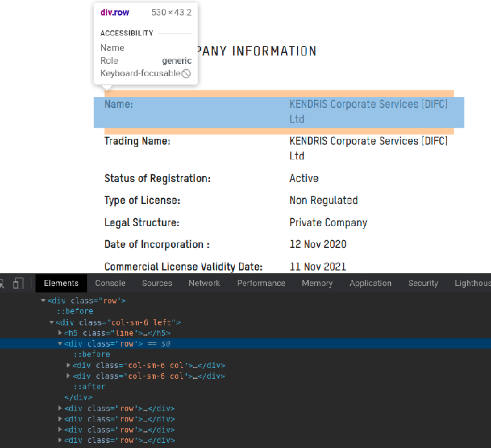Click the 'Trading Name:' label
Viewport: 491px width, 448px height.
coord(137,141)
